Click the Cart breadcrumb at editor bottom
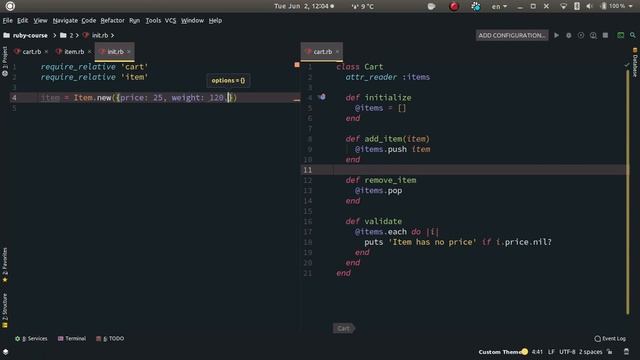Viewport: 640px width, 360px height. pos(343,328)
